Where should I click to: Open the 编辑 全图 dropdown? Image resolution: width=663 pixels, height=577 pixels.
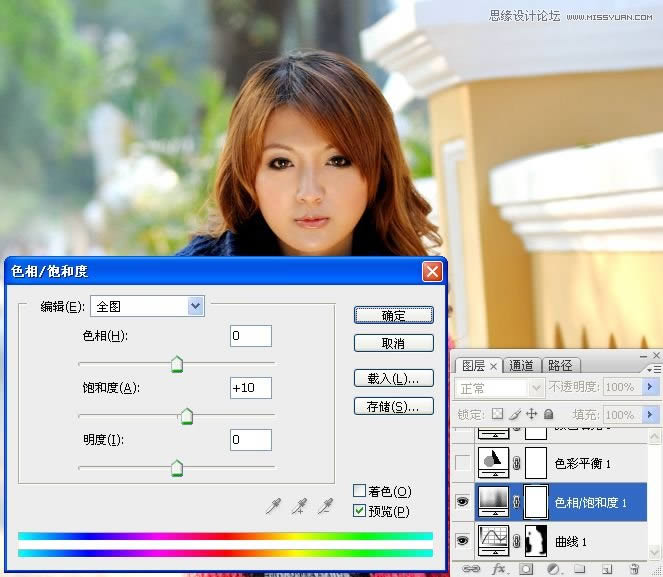195,306
